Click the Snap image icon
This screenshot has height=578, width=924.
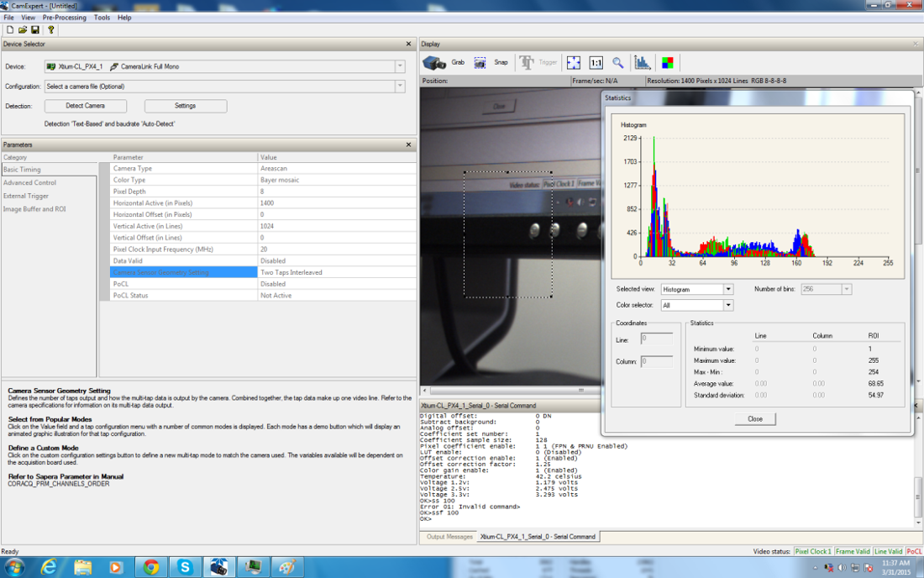pos(480,62)
